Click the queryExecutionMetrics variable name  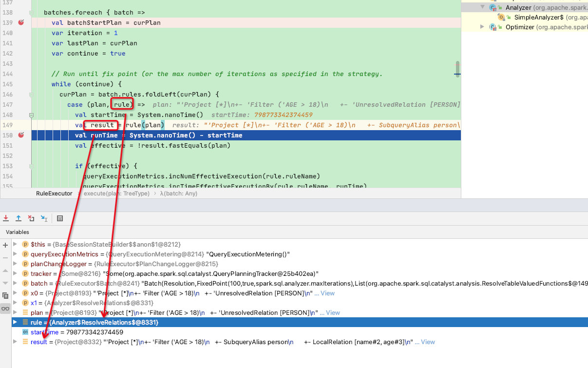click(64, 254)
